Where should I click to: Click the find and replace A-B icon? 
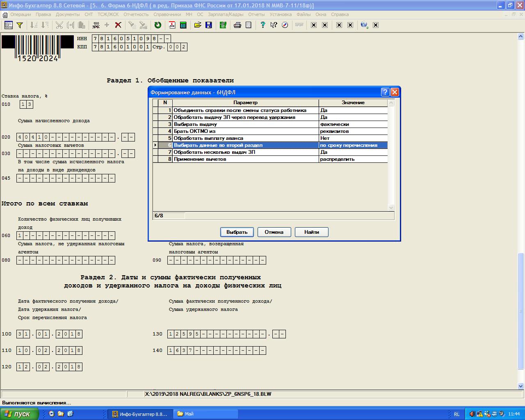(x=143, y=25)
